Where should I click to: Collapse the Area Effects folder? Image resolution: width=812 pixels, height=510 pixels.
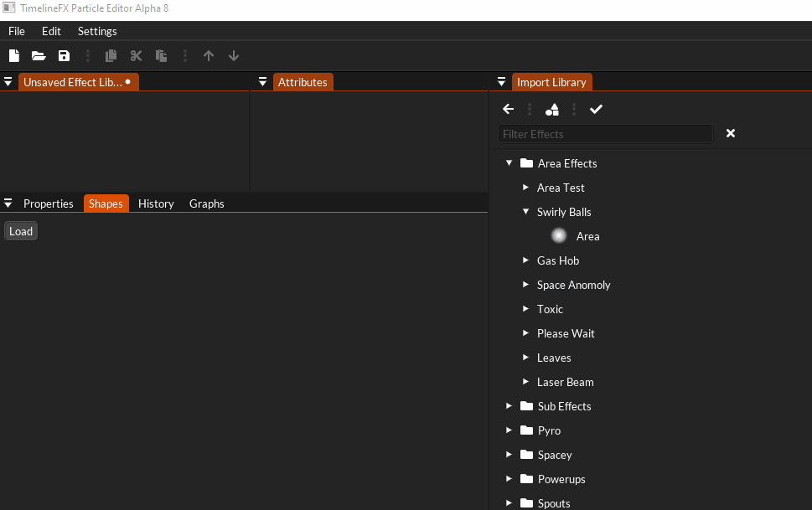[x=509, y=163]
